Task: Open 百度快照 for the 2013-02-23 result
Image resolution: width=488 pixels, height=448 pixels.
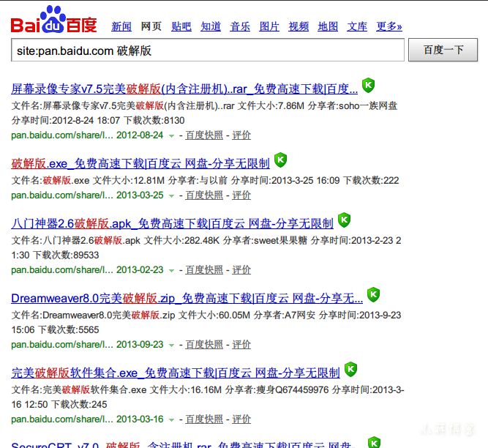Action: 204,270
